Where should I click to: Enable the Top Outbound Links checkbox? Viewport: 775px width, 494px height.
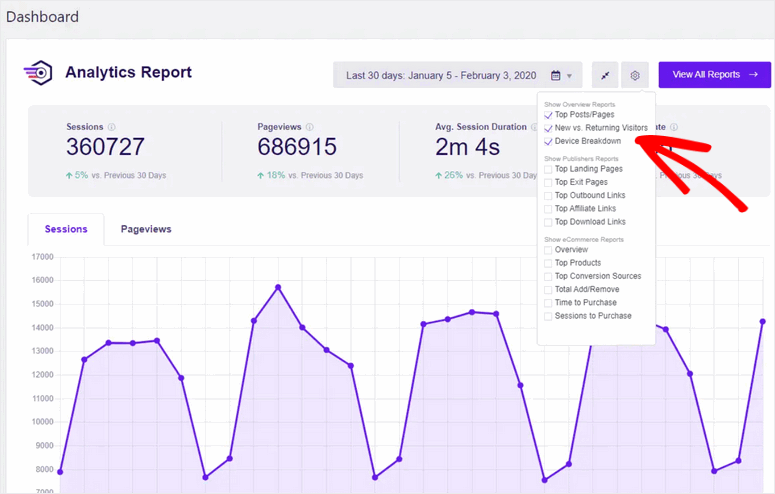coord(548,196)
